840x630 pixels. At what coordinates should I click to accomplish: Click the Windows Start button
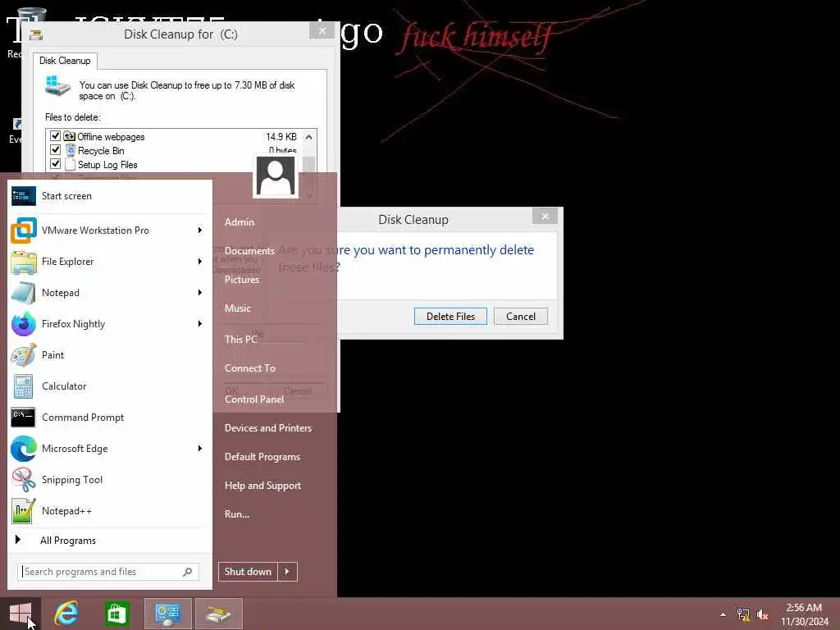point(21,614)
